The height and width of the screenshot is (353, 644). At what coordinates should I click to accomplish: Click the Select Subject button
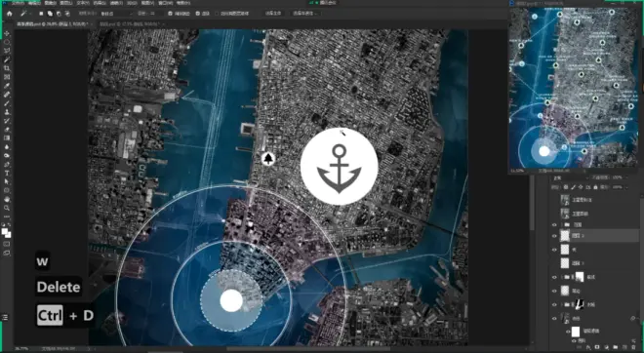coord(273,14)
